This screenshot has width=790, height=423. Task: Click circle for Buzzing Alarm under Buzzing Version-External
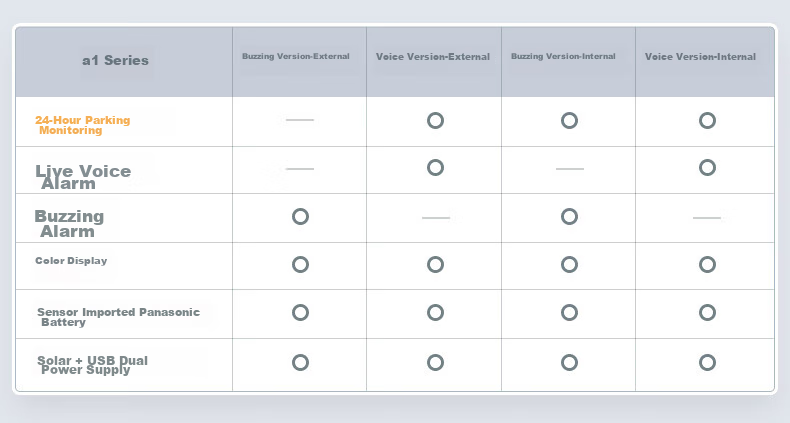click(300, 217)
